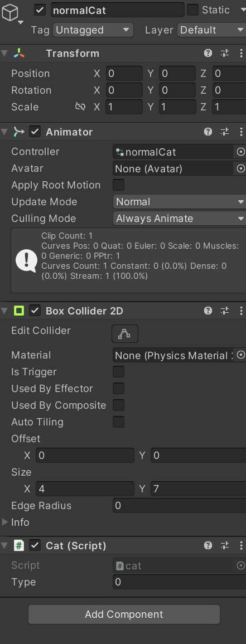246x644 pixels.
Task: Open the Culling Mode dropdown
Action: (x=180, y=219)
